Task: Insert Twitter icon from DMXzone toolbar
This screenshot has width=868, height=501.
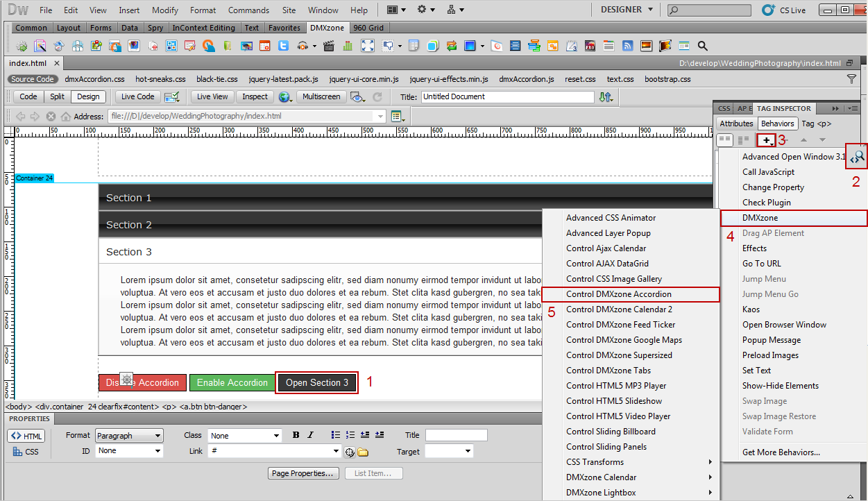Action: point(284,46)
